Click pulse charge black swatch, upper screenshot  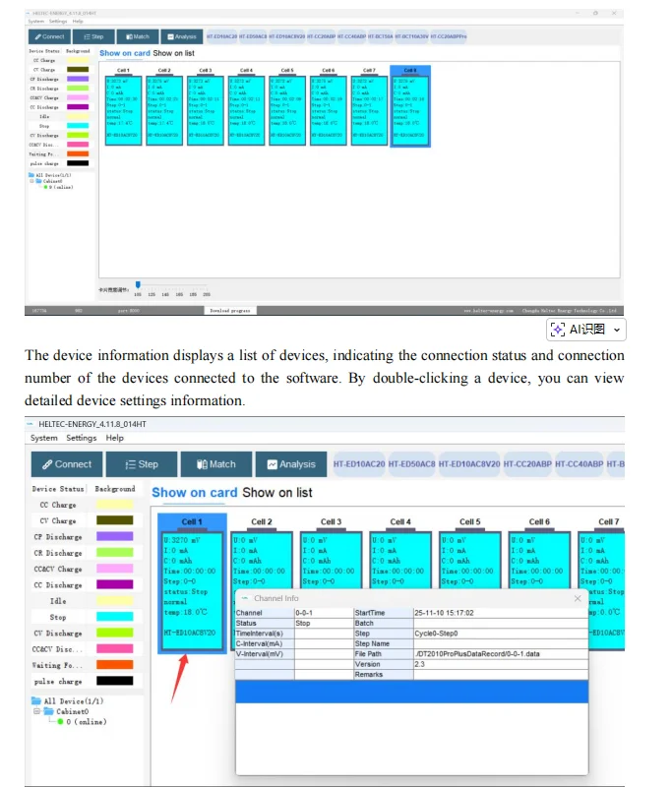[78, 163]
